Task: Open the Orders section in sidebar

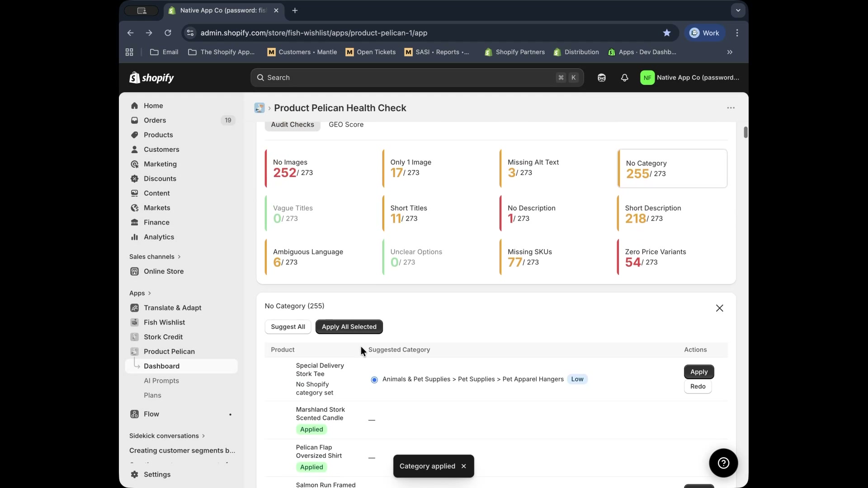Action: (x=155, y=120)
